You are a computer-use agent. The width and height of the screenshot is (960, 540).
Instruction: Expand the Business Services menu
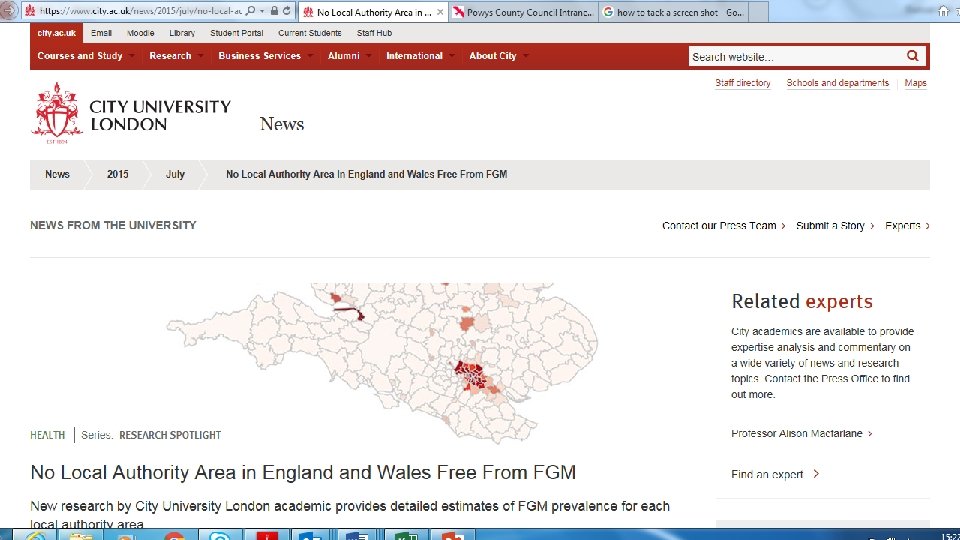tap(264, 56)
